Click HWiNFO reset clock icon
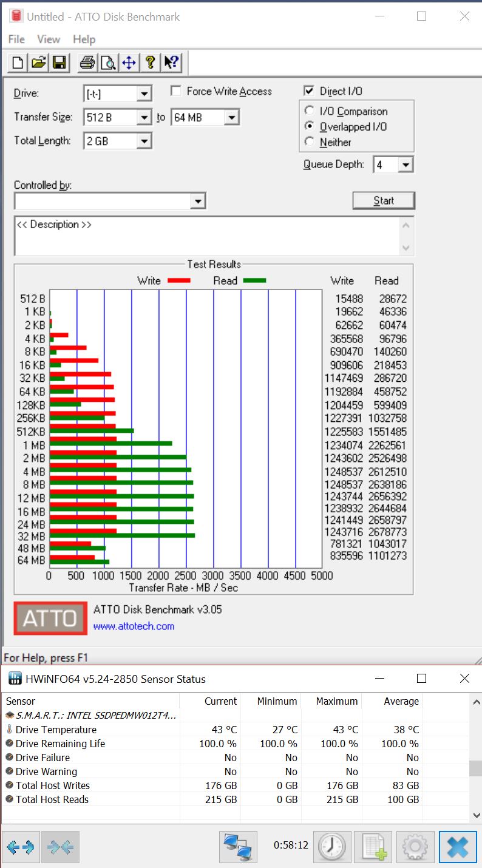Viewport: 482px width, 868px height. [331, 846]
